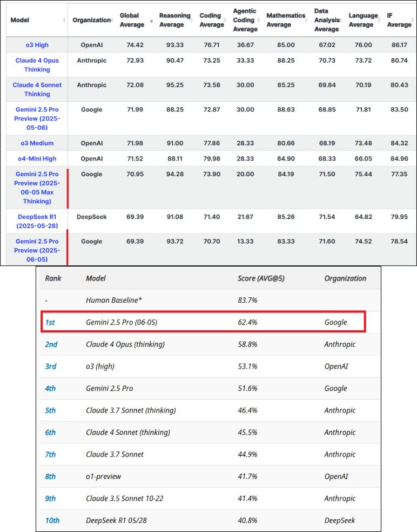417x532 pixels.
Task: Click the Data Analysis Average sort arrows
Action: 341,21
